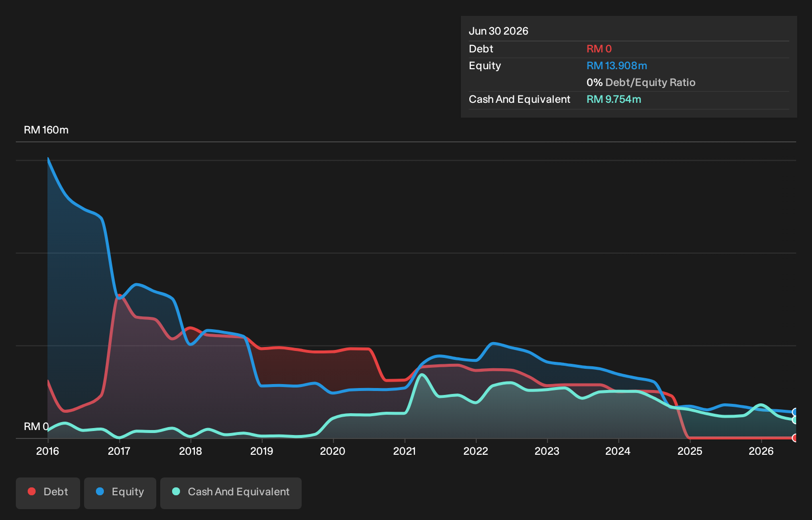This screenshot has height=520, width=812.
Task: Click the red Debt legend dot
Action: point(32,491)
